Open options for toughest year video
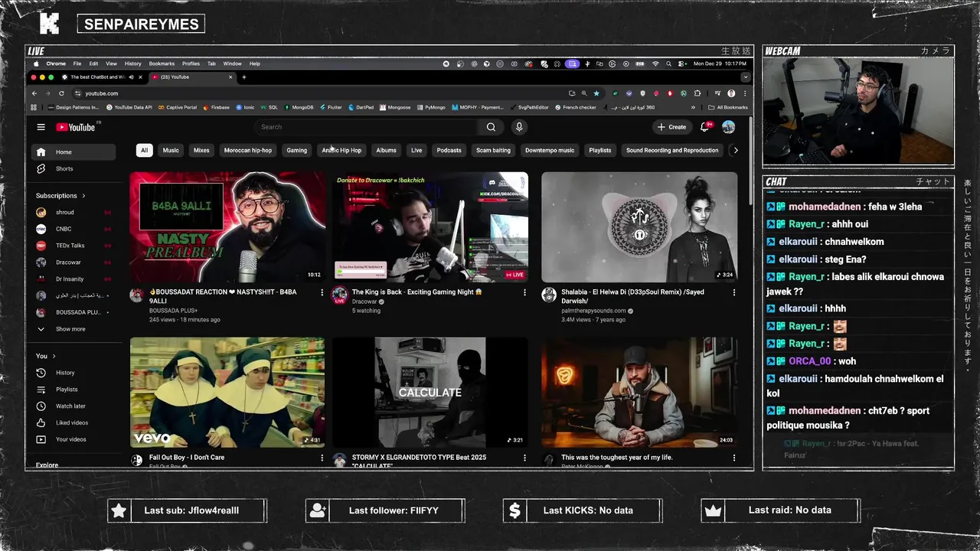 733,458
